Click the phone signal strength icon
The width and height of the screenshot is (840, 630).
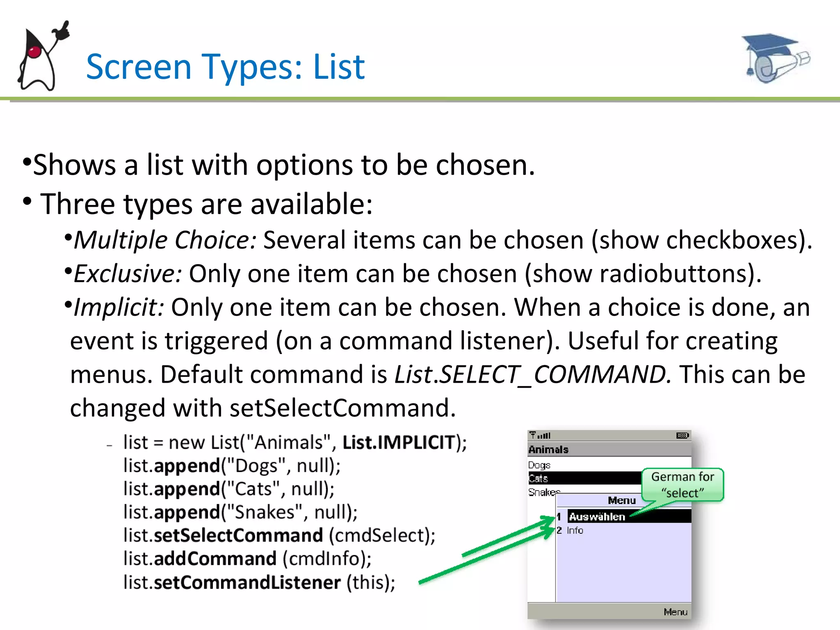(x=539, y=435)
